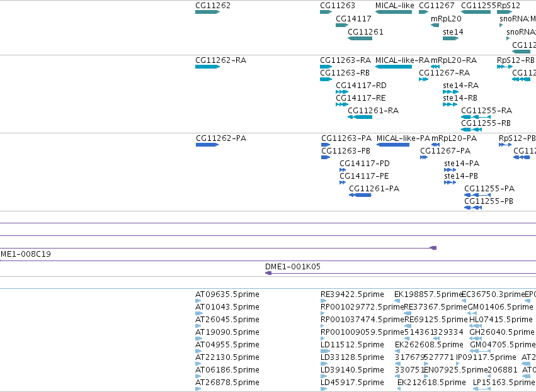Click the CG11263 gene label
Screen dimensions: 536x392
[x=338, y=6]
